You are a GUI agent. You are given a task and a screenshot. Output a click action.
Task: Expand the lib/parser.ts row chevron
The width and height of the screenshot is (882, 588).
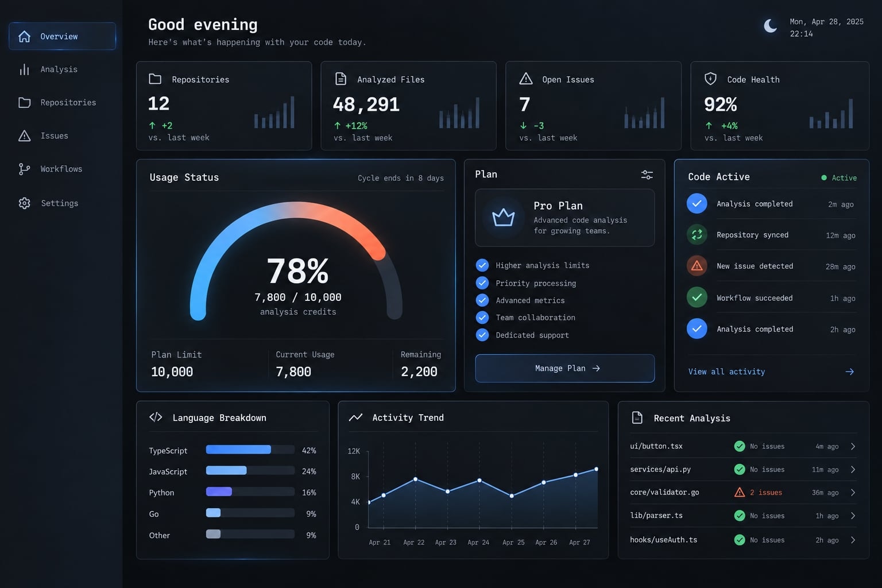pyautogui.click(x=853, y=516)
